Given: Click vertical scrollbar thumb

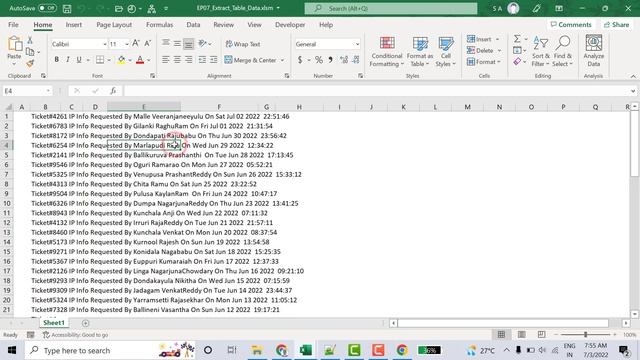Looking at the screenshot, I should (634, 143).
